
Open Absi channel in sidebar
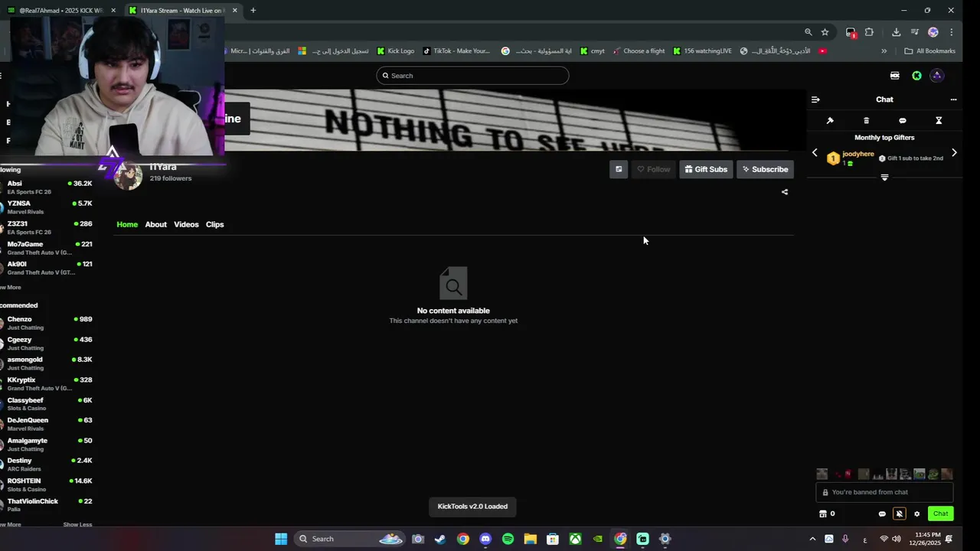46,187
